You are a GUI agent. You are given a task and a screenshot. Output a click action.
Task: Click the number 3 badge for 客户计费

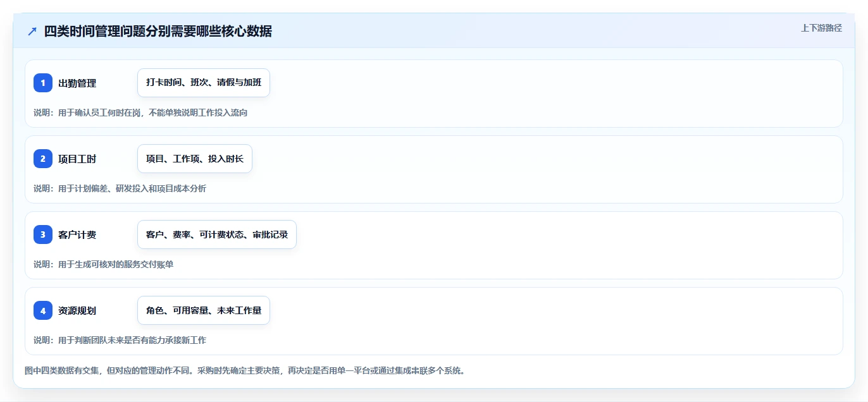click(x=43, y=234)
